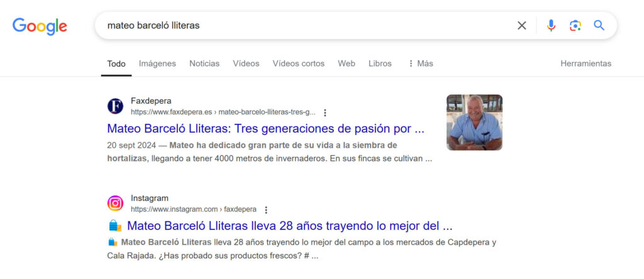Switch to the Imágenes tab
This screenshot has width=644, height=279.
click(157, 63)
